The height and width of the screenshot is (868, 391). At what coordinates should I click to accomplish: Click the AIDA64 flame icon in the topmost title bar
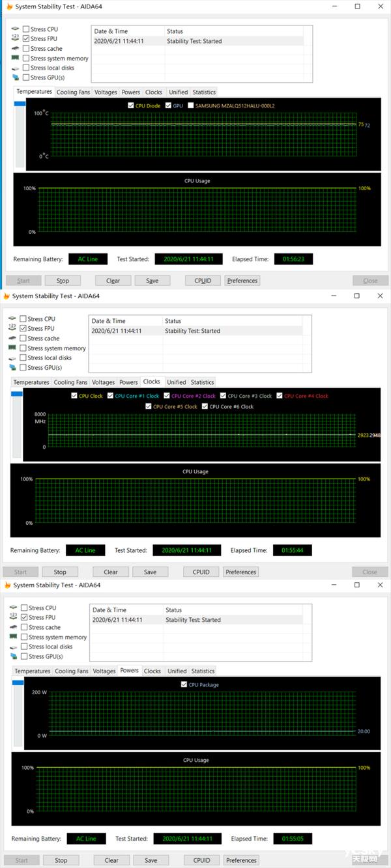click(7, 7)
